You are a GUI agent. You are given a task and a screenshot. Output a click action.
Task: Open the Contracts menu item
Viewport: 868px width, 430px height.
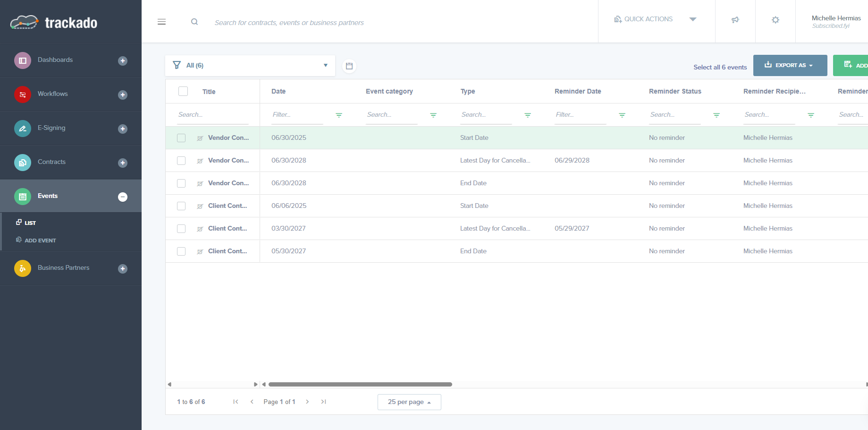click(x=51, y=162)
